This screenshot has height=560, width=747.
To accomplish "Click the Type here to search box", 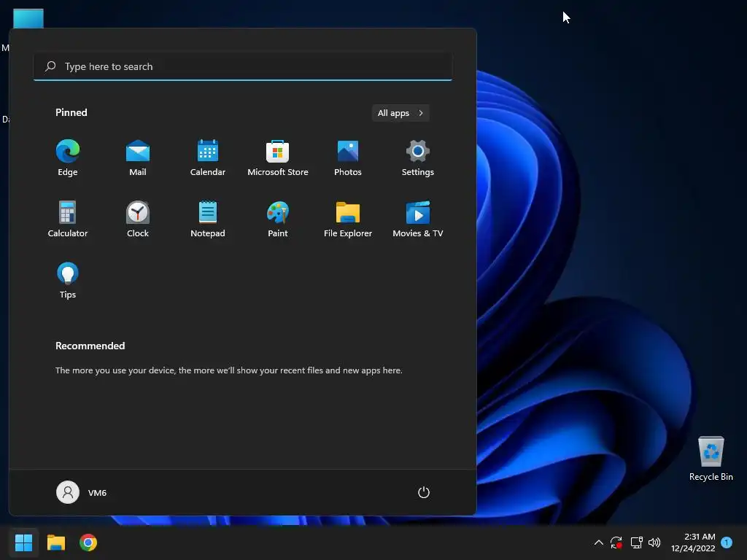I will pos(243,66).
